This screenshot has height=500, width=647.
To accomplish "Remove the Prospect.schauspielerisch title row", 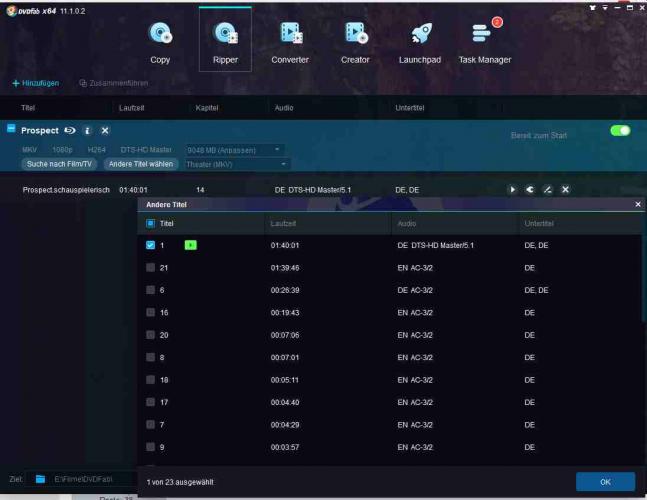I will point(565,190).
